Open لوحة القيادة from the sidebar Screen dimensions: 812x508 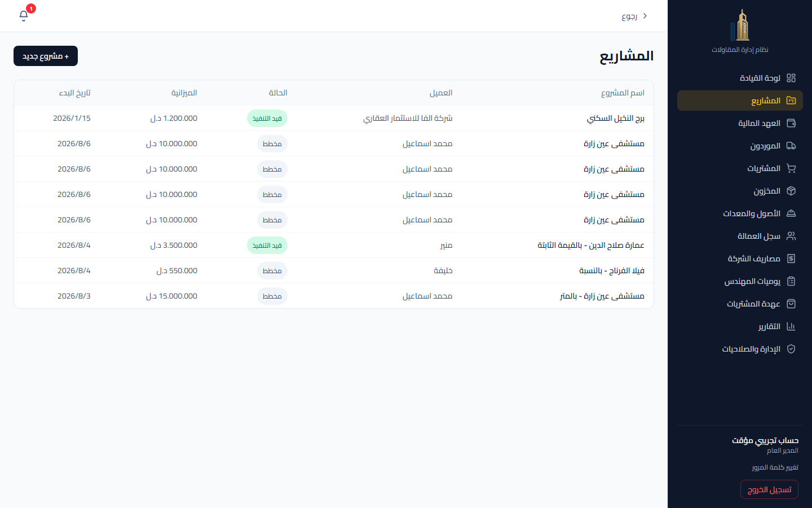[740, 78]
